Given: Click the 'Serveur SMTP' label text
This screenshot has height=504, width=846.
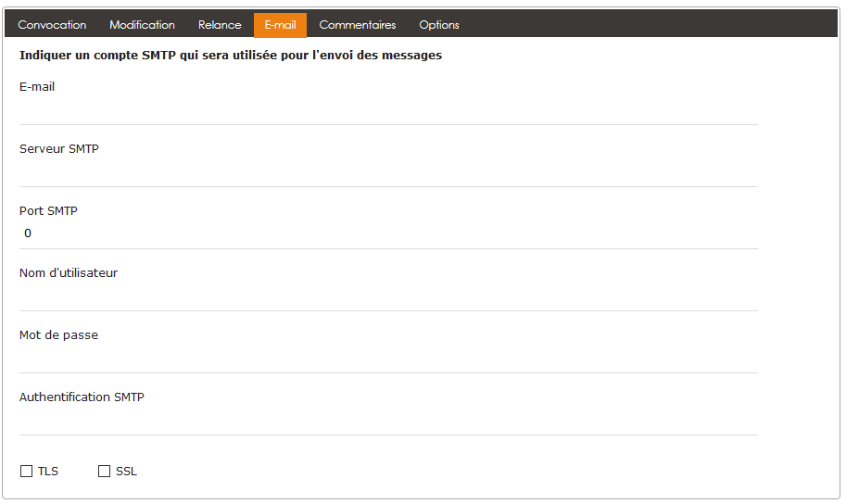Looking at the screenshot, I should [x=59, y=149].
